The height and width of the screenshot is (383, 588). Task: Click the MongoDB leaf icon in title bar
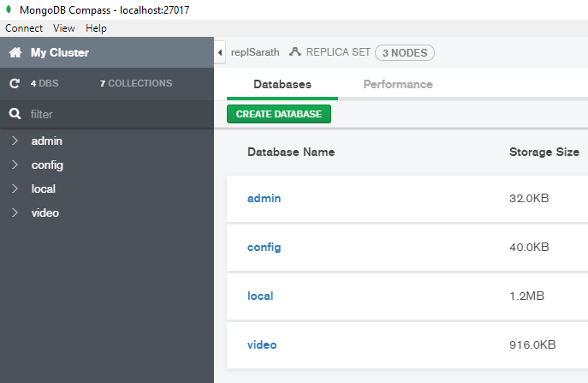[x=9, y=9]
